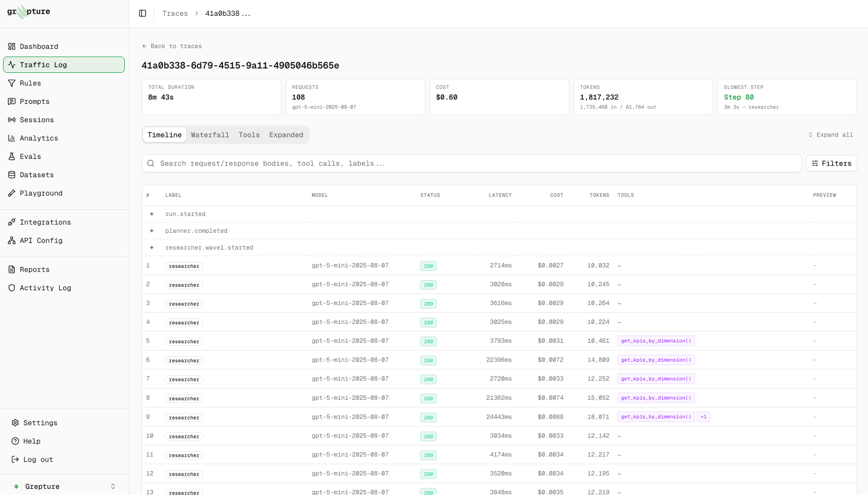Toggle the sidebar panel collapse button
Viewport: 868px width, 495px height.
[x=143, y=13]
